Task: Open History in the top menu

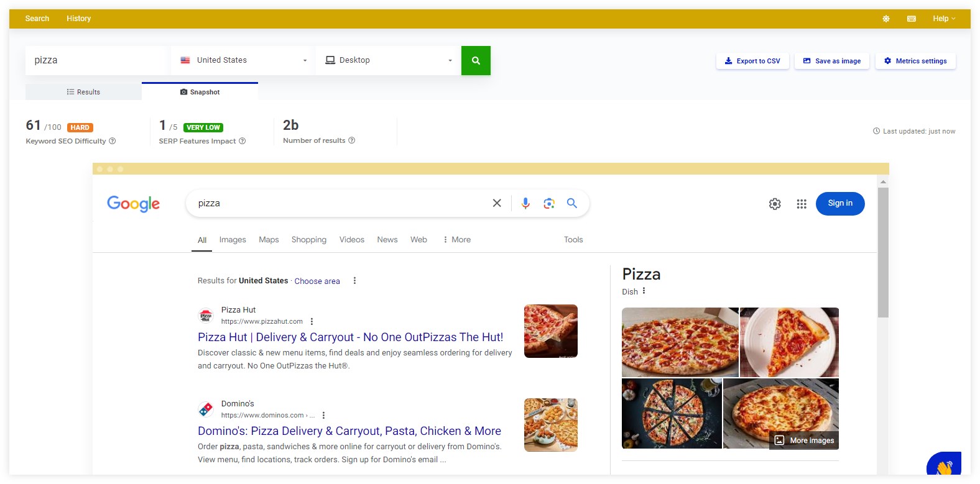Action: [78, 19]
